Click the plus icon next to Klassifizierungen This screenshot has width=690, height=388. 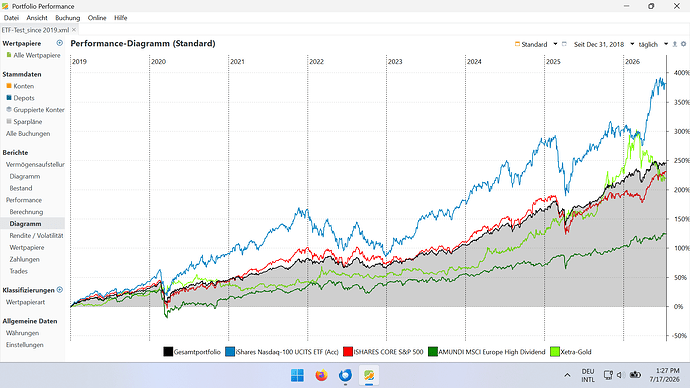60,290
